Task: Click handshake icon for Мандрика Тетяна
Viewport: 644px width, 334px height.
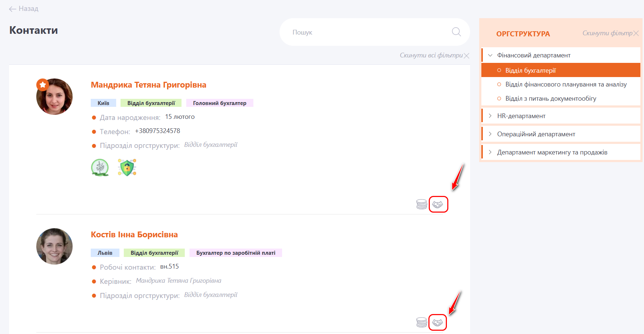Action: click(438, 205)
